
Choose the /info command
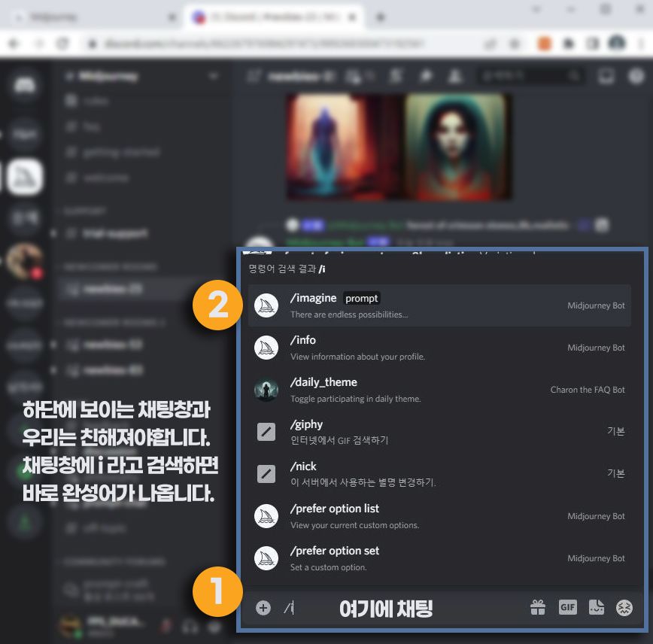(x=439, y=348)
